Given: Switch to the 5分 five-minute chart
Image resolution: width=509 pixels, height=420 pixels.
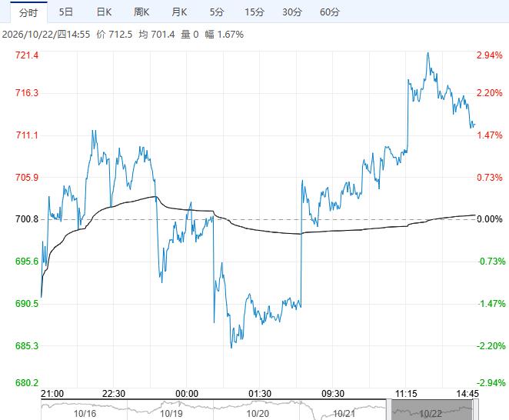Looking at the screenshot, I should click(x=217, y=12).
